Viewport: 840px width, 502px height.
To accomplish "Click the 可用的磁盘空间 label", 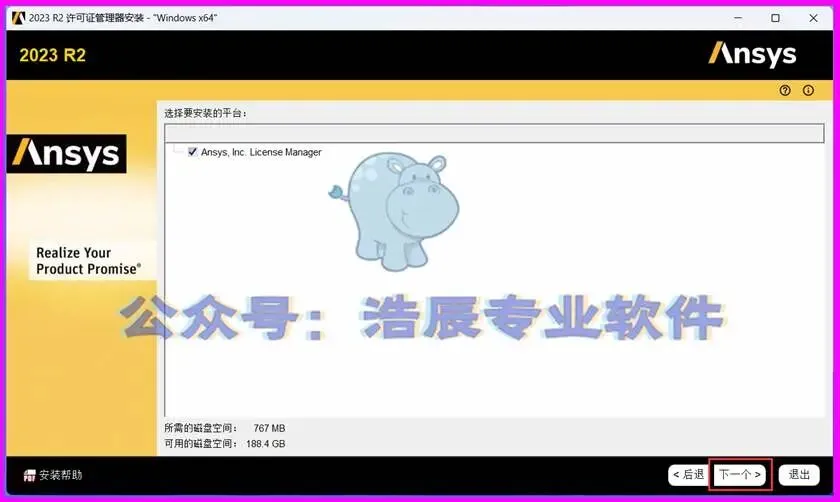I will [x=200, y=444].
